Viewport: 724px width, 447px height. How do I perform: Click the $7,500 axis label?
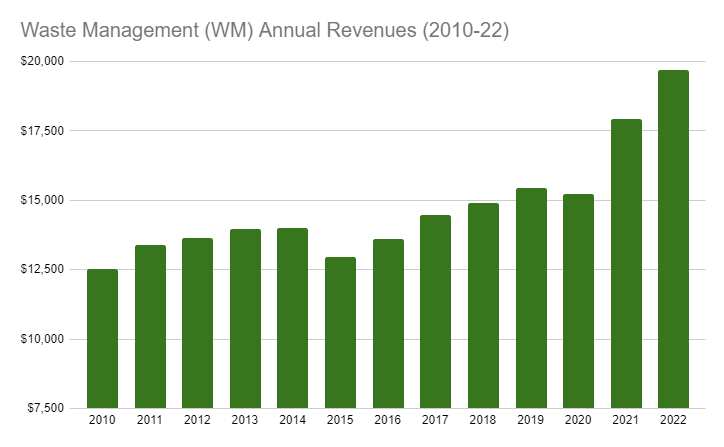coord(45,408)
